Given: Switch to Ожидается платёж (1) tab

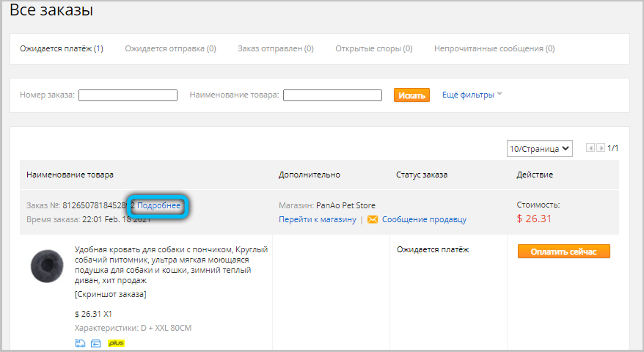Looking at the screenshot, I should pos(62,49).
